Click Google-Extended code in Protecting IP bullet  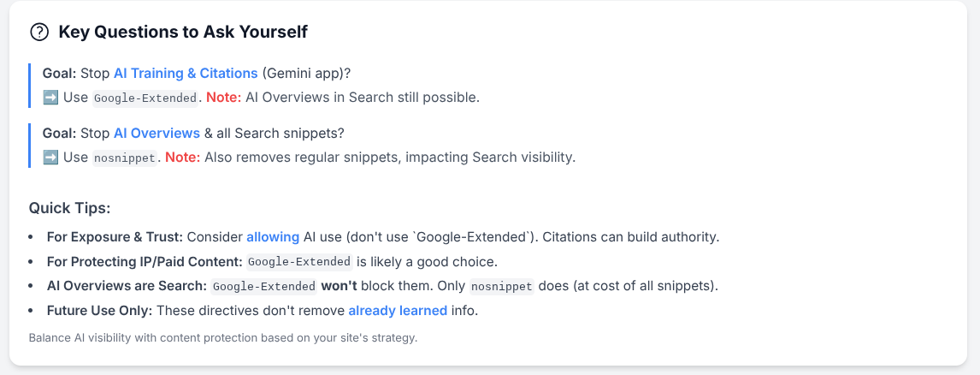tap(300, 262)
